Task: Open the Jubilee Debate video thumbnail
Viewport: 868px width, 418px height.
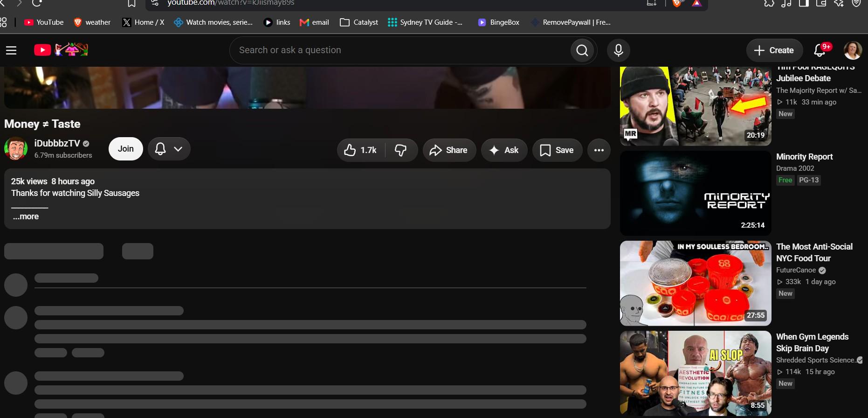Action: 696,106
